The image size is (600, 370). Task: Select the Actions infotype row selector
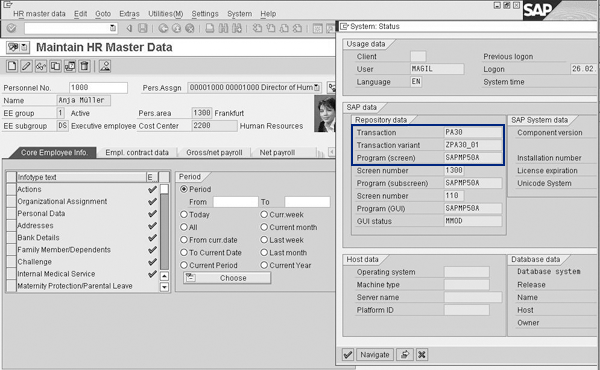tap(11, 189)
